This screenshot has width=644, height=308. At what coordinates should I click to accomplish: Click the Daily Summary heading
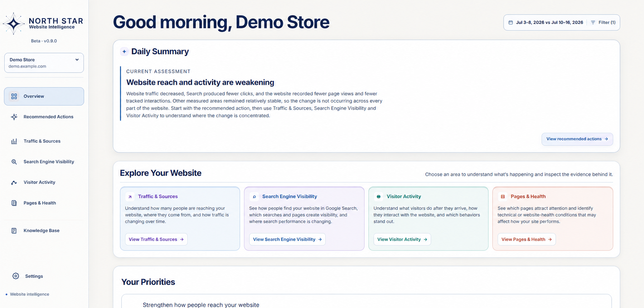point(160,52)
